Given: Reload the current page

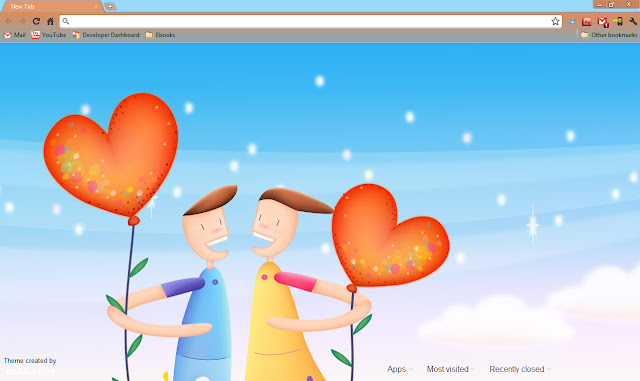Looking at the screenshot, I should (x=36, y=21).
